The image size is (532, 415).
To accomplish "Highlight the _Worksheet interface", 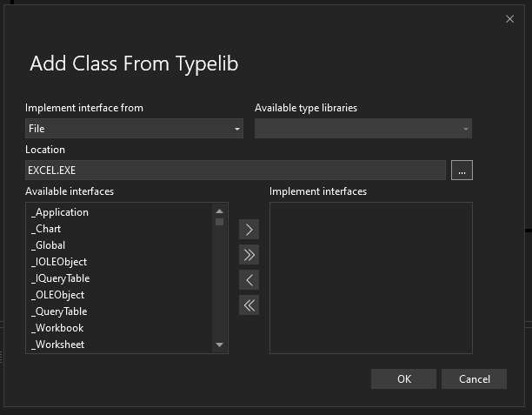I will coord(60,345).
